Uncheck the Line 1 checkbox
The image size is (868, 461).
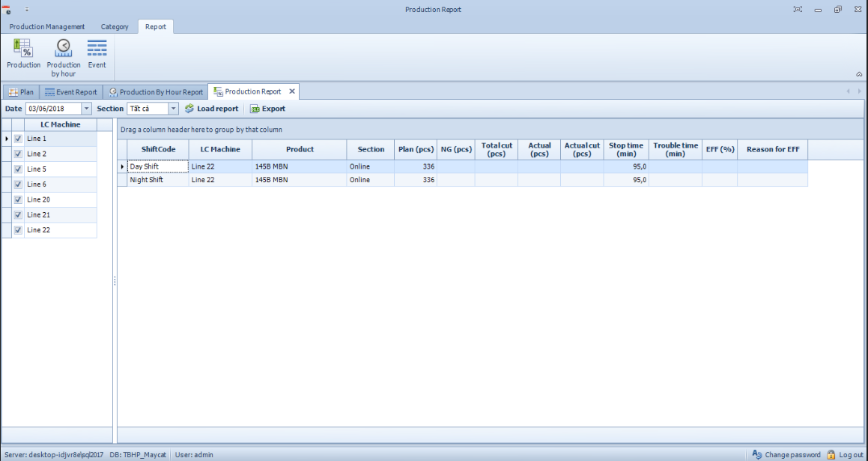[x=18, y=139]
